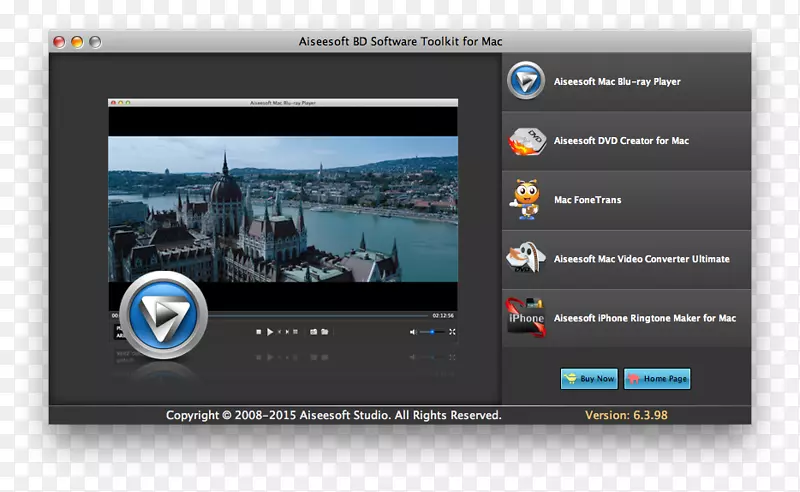Select the "Aiseesoft Mac Video Converter Ultimate" label
The image size is (800, 492).
(641, 259)
